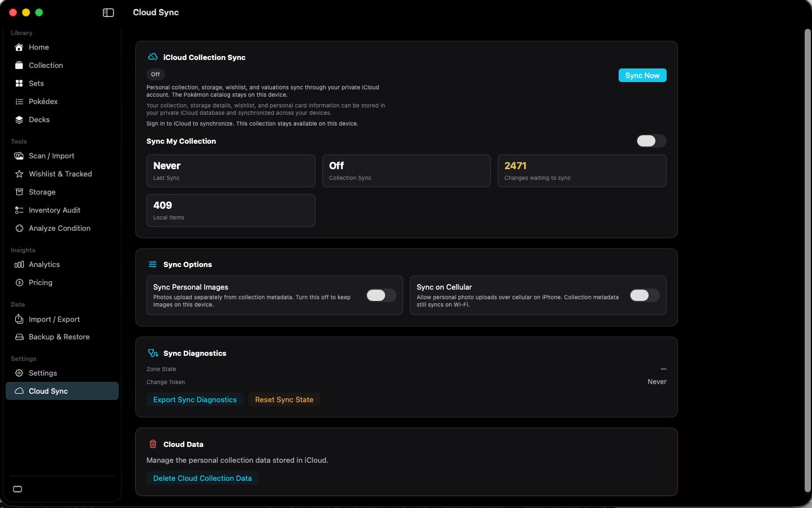Screen dimensions: 812x508
Task: Navigate to Backup & Restore
Action: point(62,337)
